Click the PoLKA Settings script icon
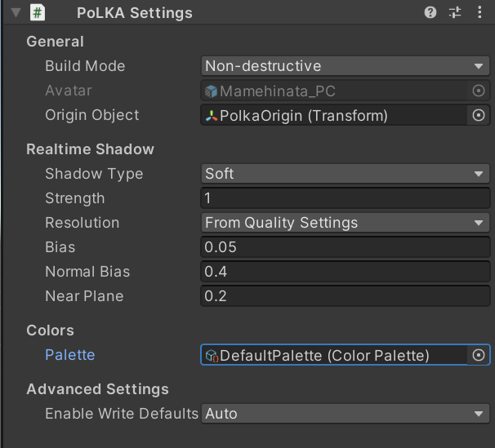The width and height of the screenshot is (495, 448). point(38,13)
